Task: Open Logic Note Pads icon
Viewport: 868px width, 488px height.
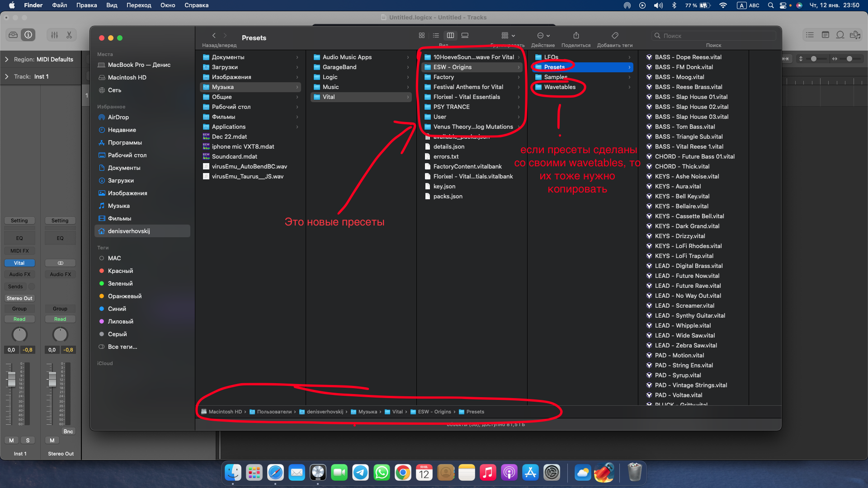Action: coord(825,35)
